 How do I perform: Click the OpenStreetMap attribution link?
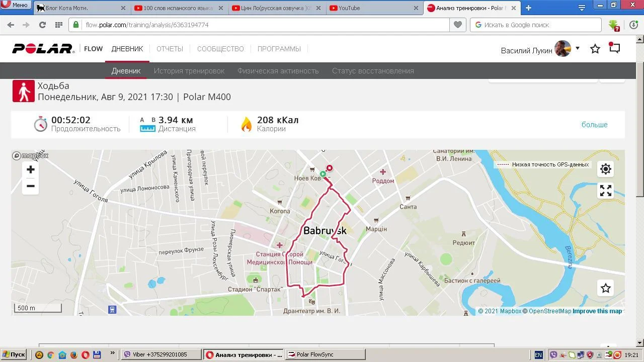(x=549, y=311)
